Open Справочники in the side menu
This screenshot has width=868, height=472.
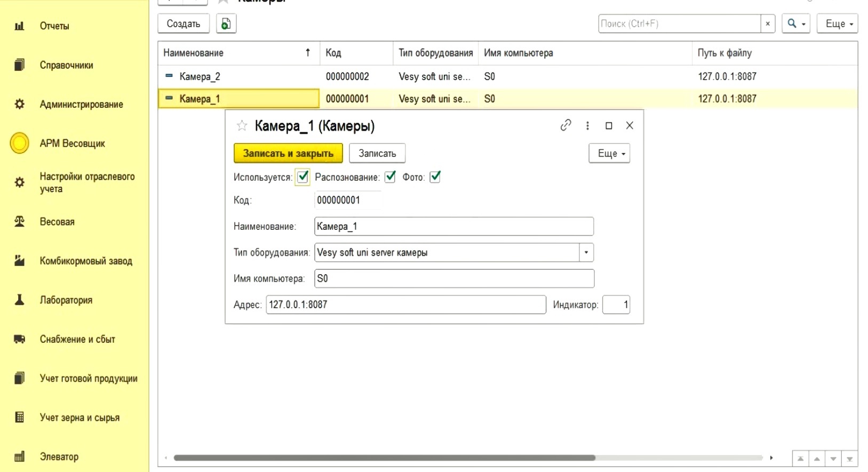click(66, 65)
